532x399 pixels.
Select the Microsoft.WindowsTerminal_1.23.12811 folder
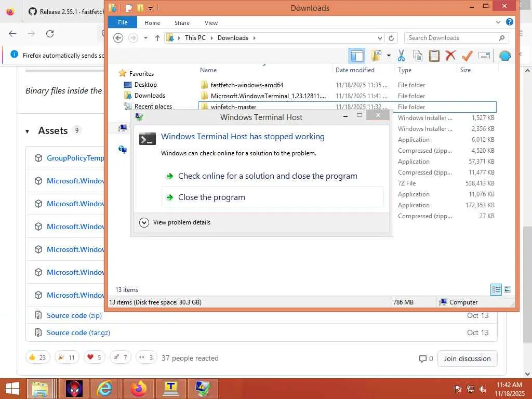click(x=268, y=96)
